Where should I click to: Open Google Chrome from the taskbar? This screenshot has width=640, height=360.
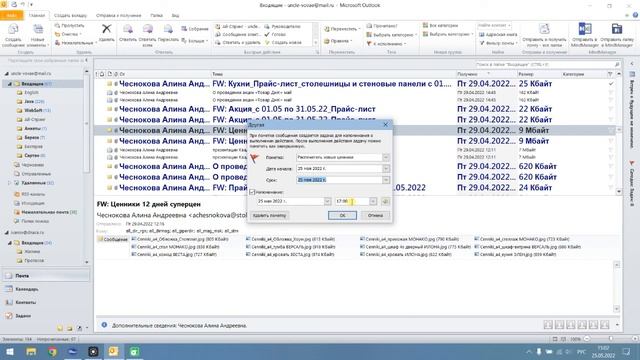[x=52, y=351]
